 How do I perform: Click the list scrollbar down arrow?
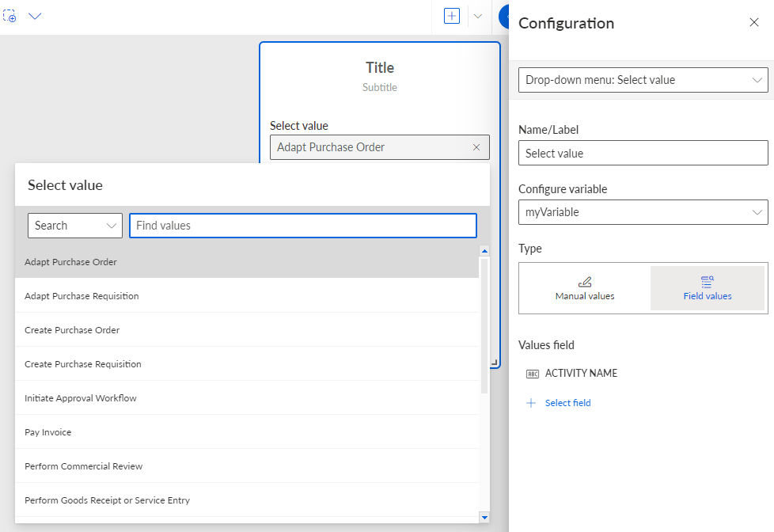pos(484,517)
